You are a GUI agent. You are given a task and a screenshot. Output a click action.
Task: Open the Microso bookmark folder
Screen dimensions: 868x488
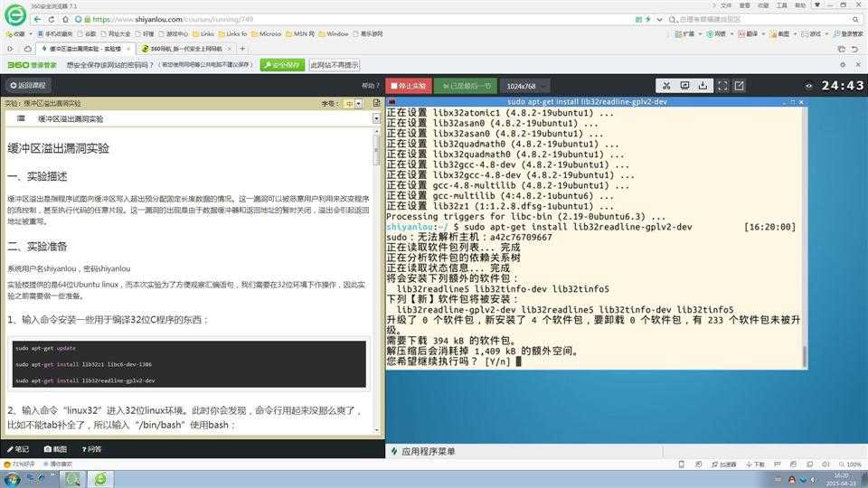pos(266,33)
